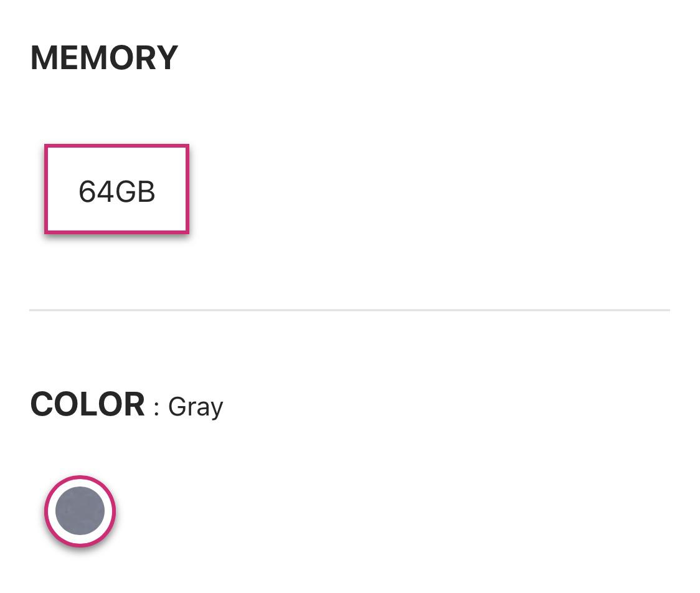Click the center of the gray swatch
The image size is (700, 593).
[80, 511]
